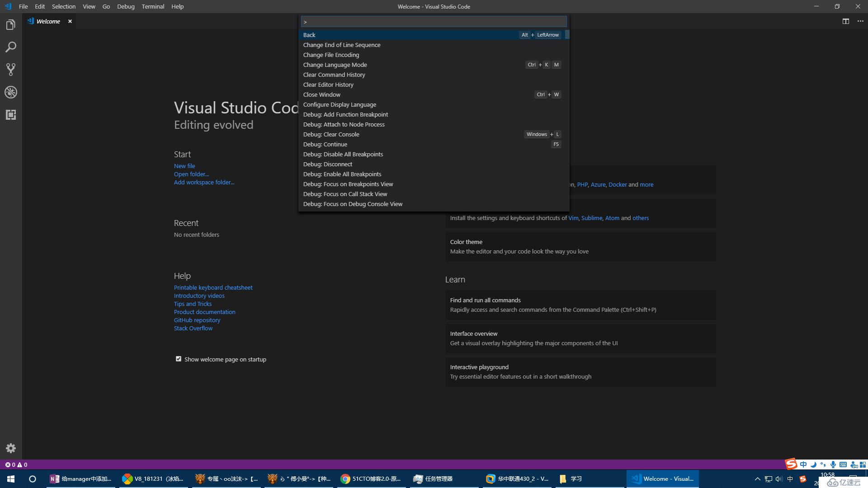This screenshot has height=488, width=868.
Task: Click the Sogou microphone voice input icon
Action: 833,465
